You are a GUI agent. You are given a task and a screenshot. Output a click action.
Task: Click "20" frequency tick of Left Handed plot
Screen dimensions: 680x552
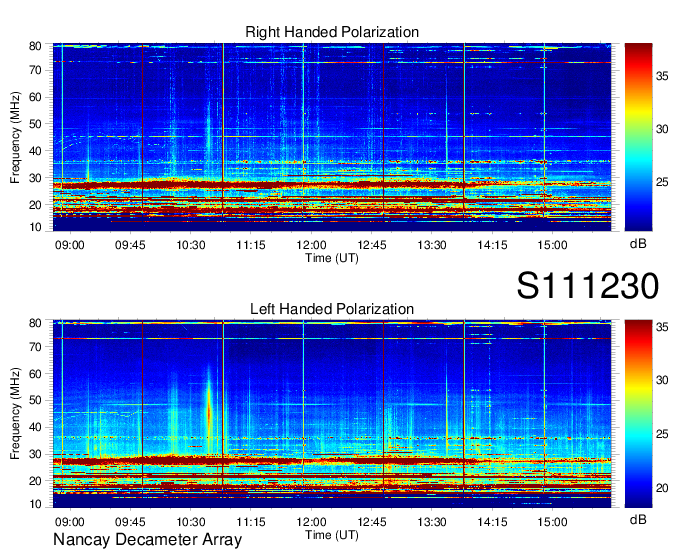[x=35, y=481]
